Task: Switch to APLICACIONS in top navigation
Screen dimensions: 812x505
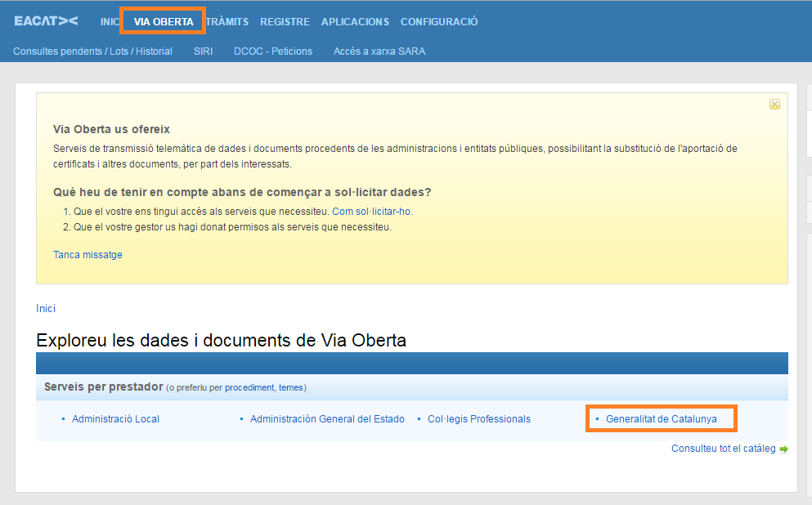Action: [355, 22]
